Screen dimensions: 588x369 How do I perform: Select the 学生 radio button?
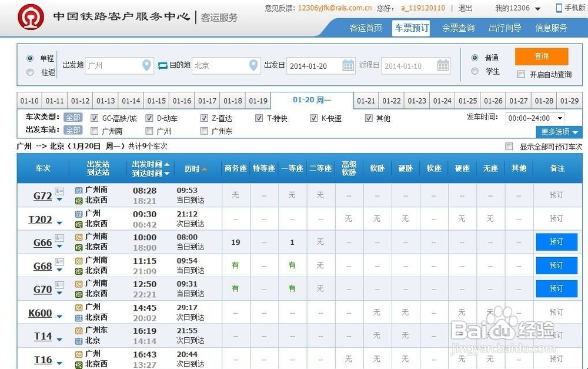point(475,71)
